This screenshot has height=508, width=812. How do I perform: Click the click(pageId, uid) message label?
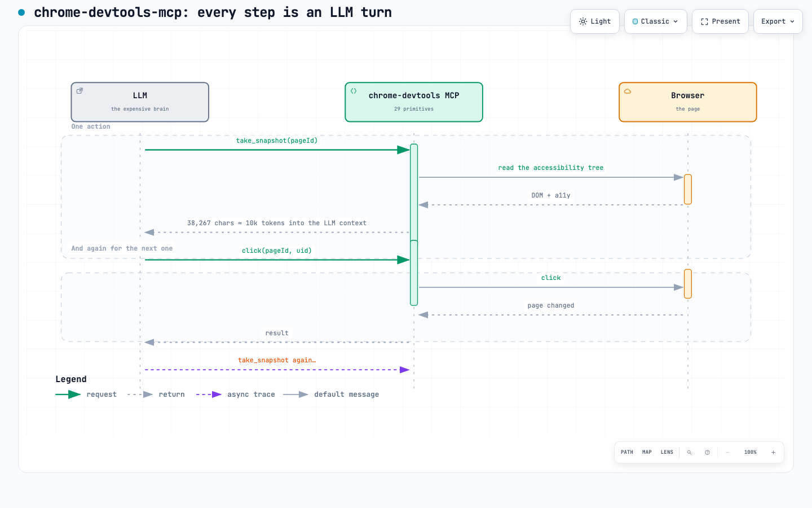click(277, 251)
